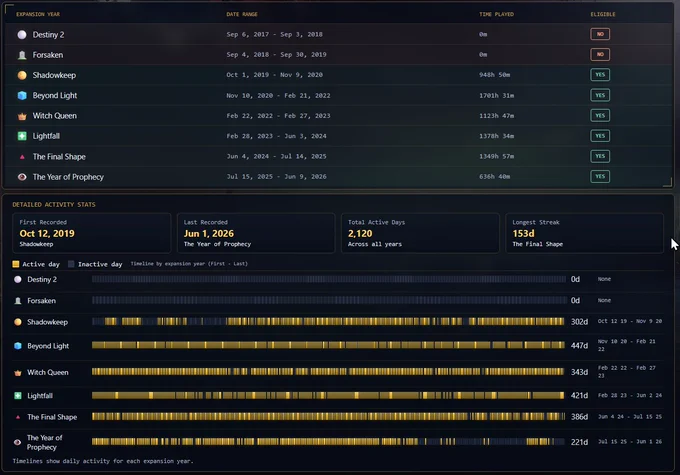Click the Witch Queen crown icon in table
Viewport: 680px width, 475px height.
click(x=22, y=116)
